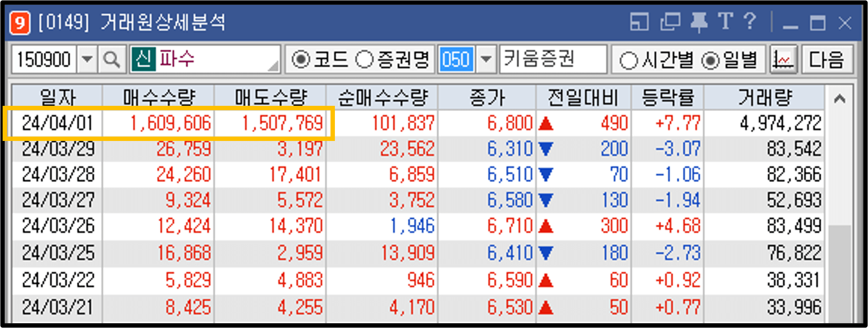Click sell quantity value 1,507,769
Screen dimensions: 868x328
coord(283,123)
